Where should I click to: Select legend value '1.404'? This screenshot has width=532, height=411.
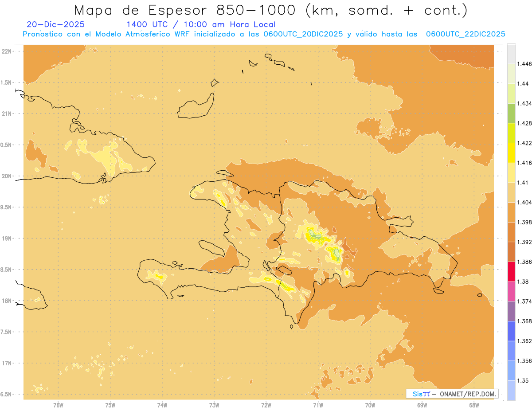524,202
